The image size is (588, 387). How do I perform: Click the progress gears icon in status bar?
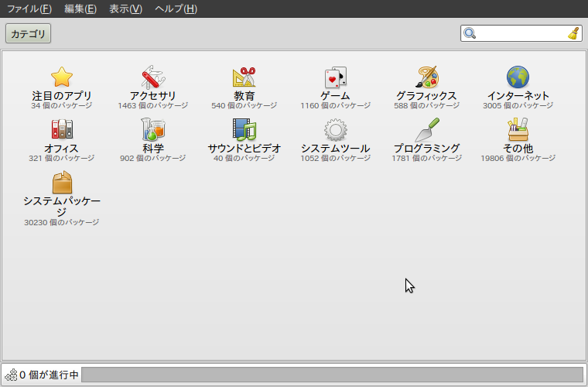(12, 375)
